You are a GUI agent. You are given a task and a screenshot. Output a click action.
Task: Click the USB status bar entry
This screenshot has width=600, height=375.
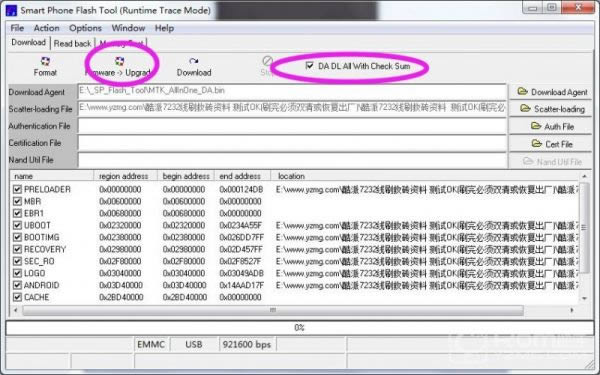click(x=194, y=345)
